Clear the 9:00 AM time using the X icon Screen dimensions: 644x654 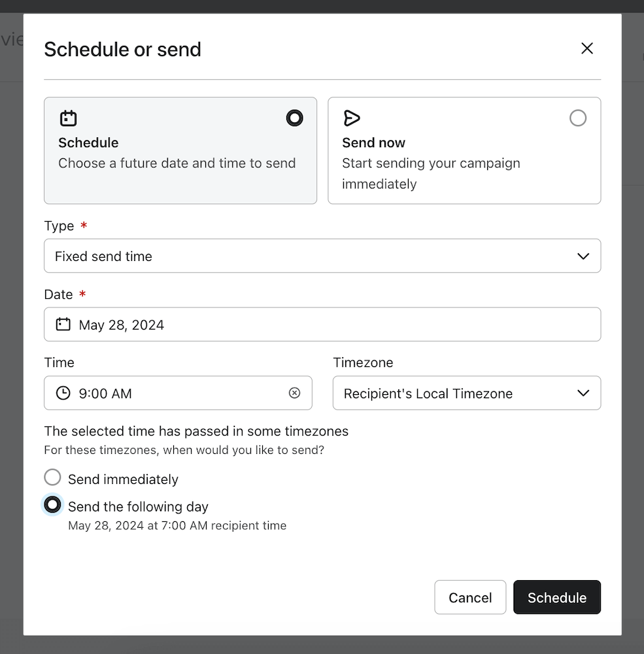coord(295,392)
